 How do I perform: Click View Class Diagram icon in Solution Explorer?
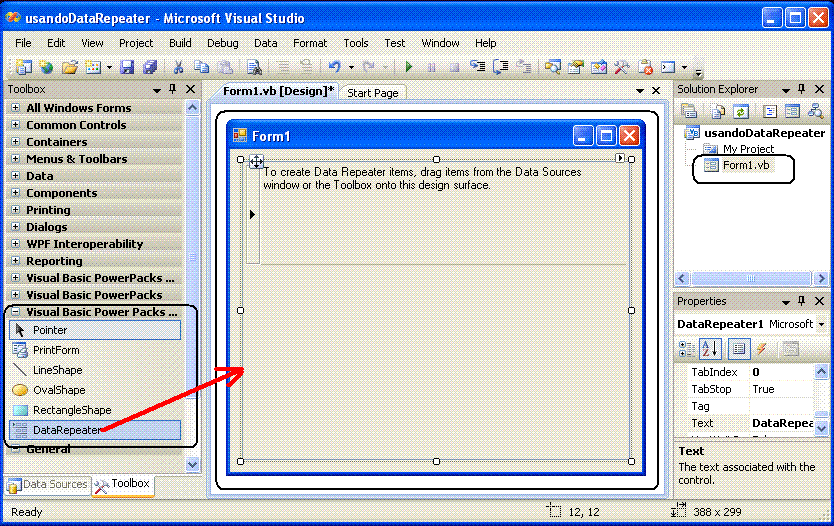point(815,111)
